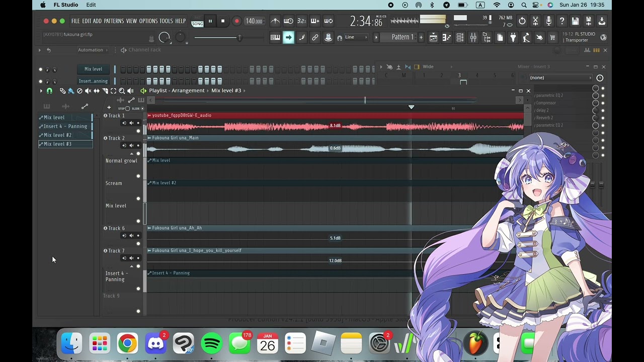This screenshot has width=644, height=362.
Task: Open channel rack menu arrow
Action: point(40,50)
